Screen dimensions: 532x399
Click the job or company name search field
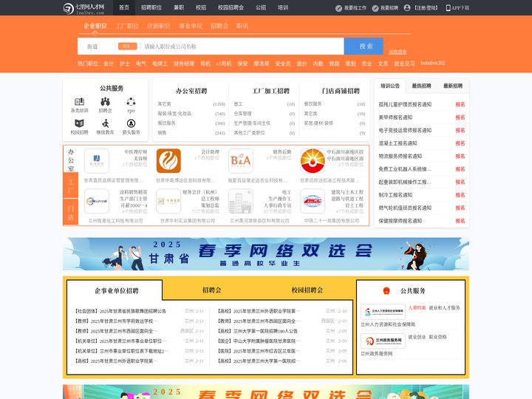242,47
